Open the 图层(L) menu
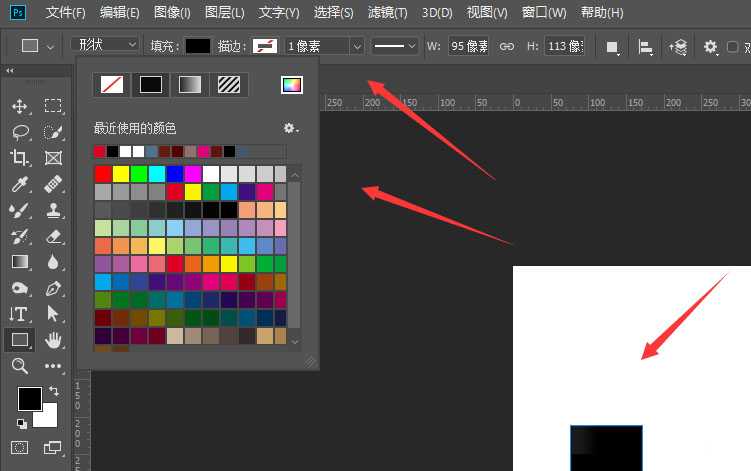The height and width of the screenshot is (471, 751). point(224,13)
